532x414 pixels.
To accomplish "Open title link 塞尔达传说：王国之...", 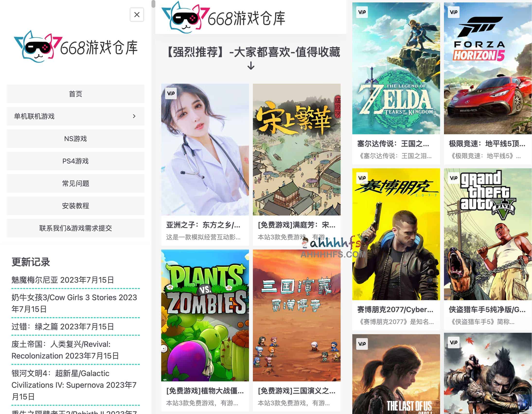I will coord(393,144).
